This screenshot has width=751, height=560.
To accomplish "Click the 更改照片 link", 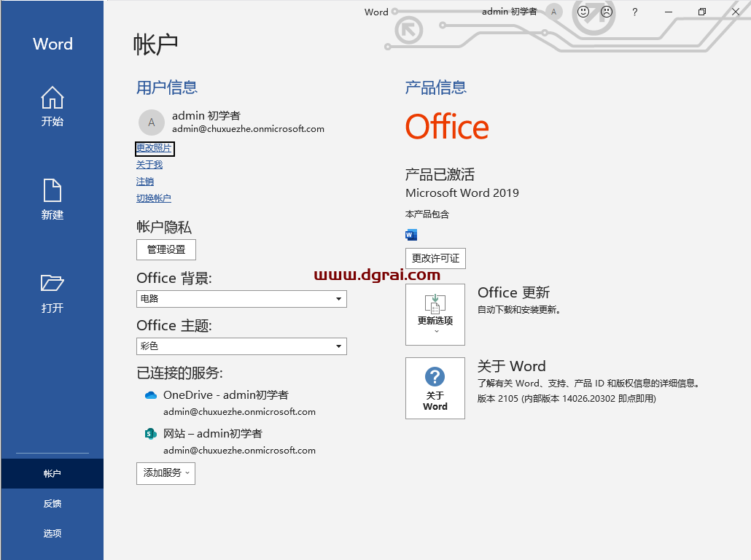I will [x=154, y=148].
